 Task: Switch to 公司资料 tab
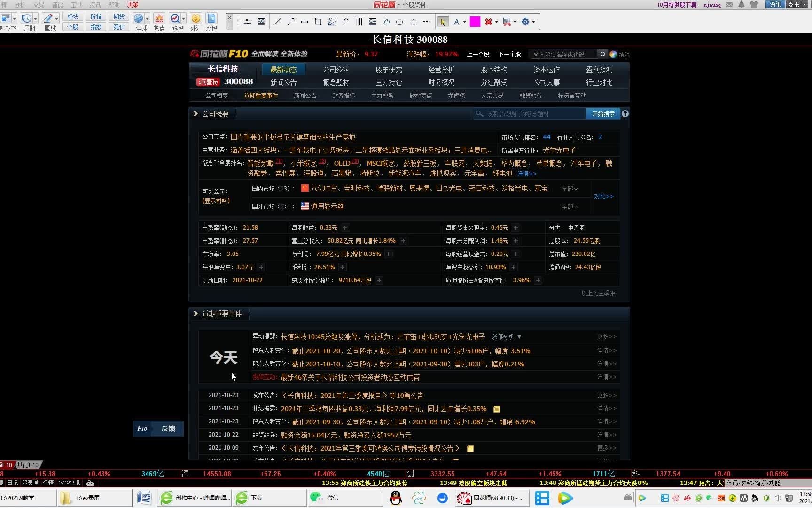coord(336,70)
